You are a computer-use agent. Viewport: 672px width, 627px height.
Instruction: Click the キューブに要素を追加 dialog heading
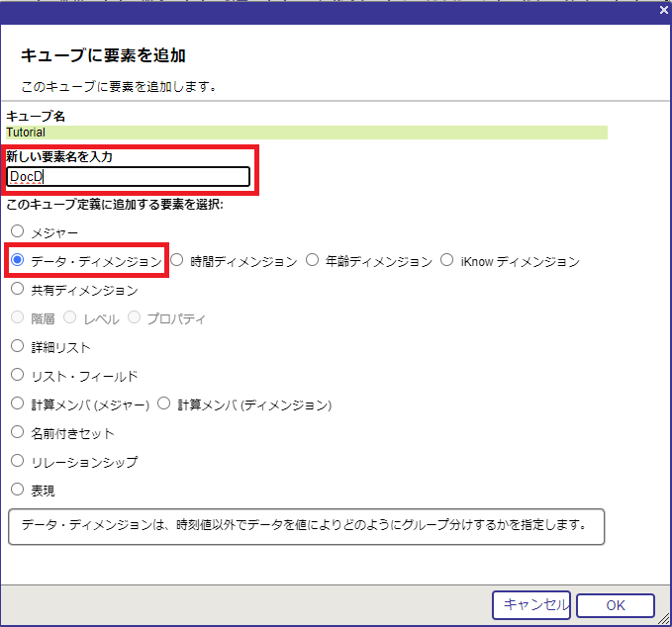104,55
